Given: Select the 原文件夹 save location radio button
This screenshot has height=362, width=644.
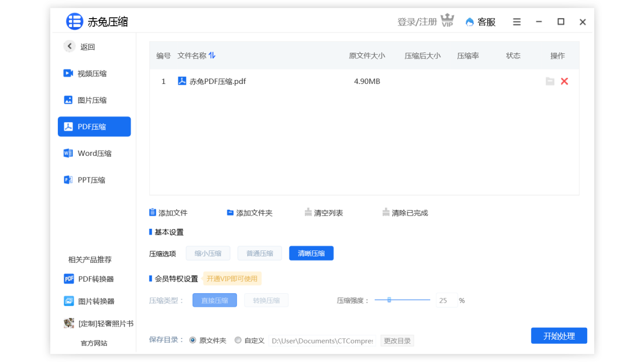Looking at the screenshot, I should [193, 340].
